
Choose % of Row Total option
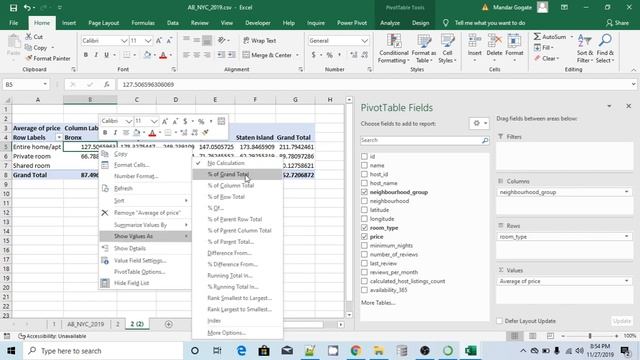point(237,197)
